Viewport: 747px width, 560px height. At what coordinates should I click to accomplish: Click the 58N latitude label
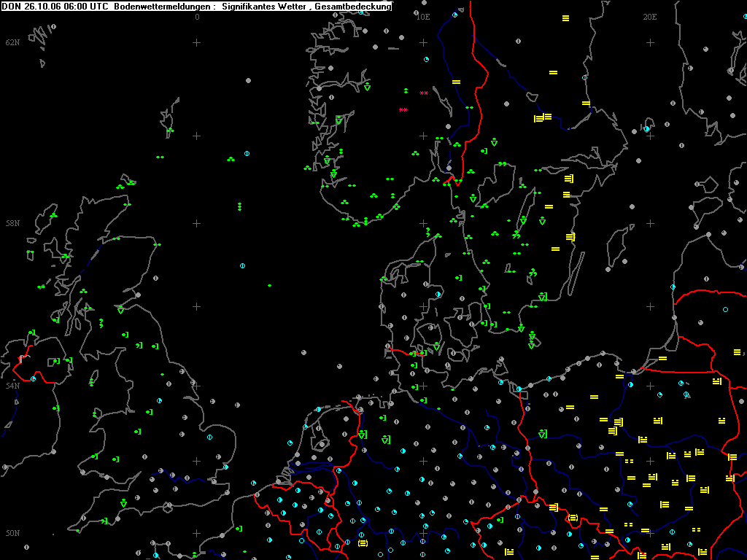click(13, 223)
